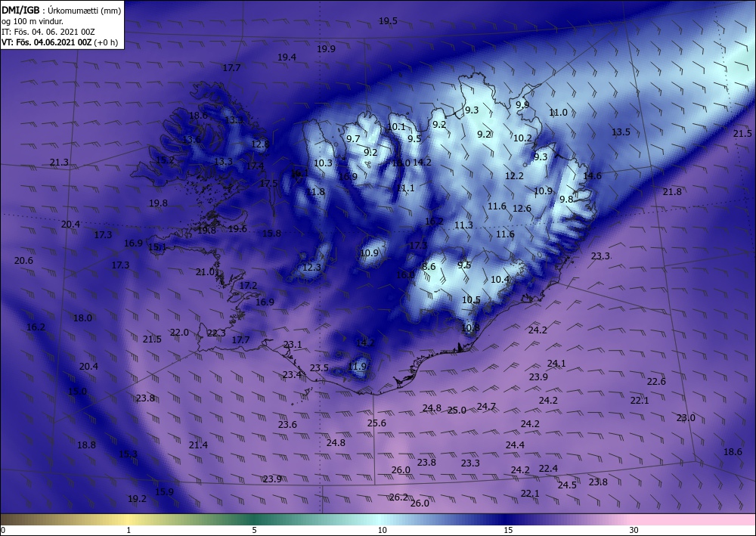The height and width of the screenshot is (536, 756).
Task: Click the map value '13.5'
Action: pos(621,132)
